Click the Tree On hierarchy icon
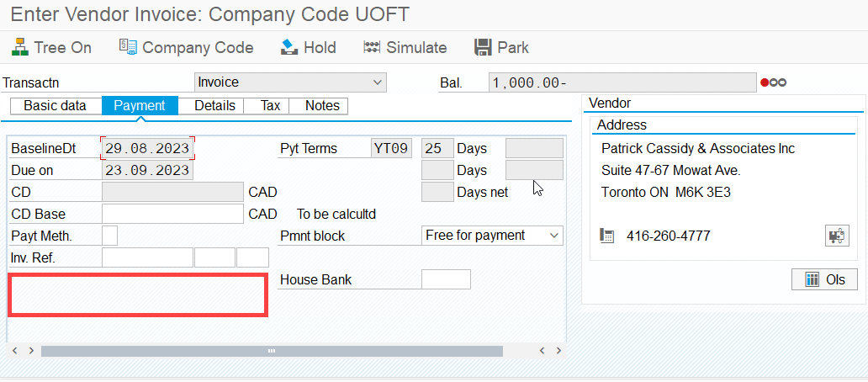Screen dimensions: 868x382 tap(20, 47)
